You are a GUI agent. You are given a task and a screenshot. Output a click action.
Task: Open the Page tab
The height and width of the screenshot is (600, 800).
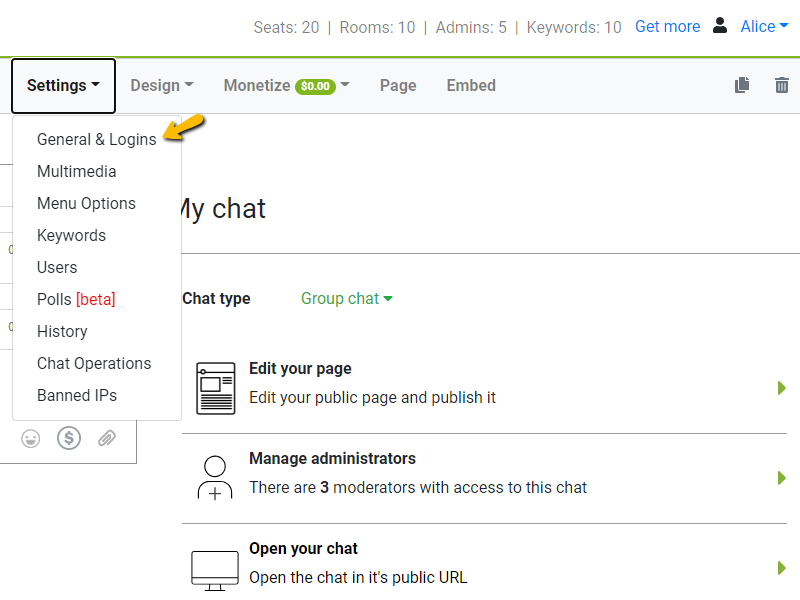point(398,86)
